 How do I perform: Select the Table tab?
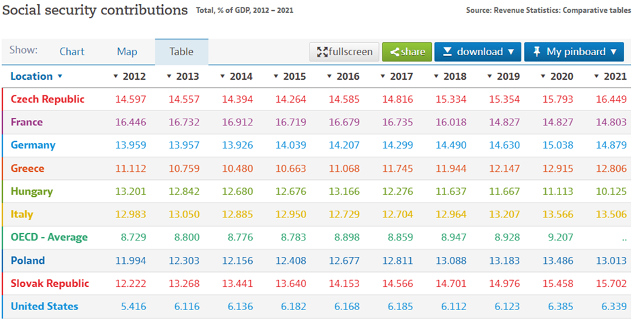tap(181, 52)
